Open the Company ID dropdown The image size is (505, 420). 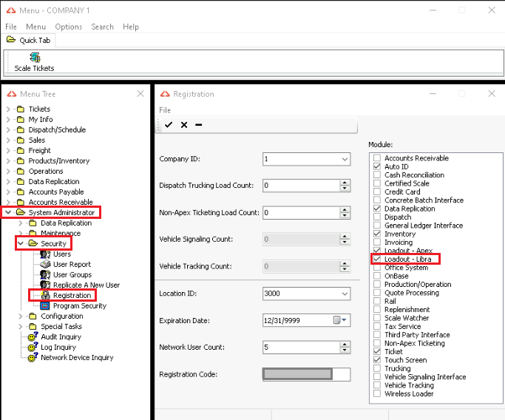click(x=345, y=159)
